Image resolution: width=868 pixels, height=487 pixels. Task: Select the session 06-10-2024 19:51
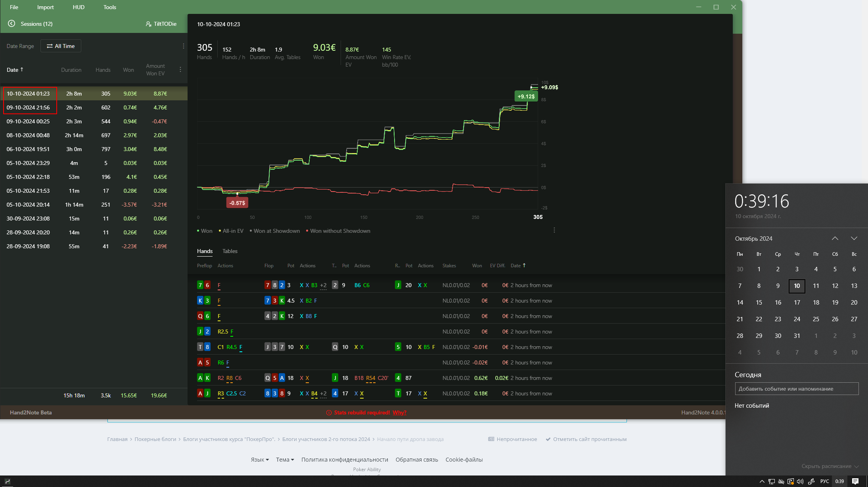click(94, 149)
